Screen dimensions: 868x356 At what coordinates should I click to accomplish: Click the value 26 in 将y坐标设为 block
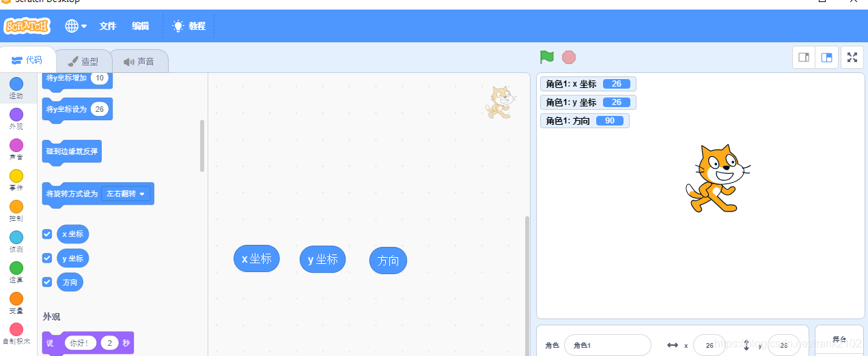click(x=100, y=109)
